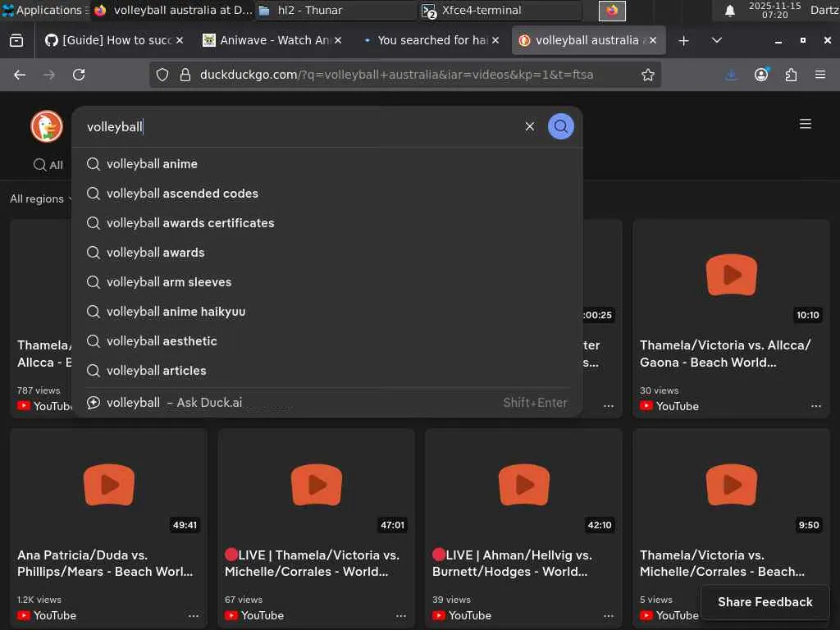The height and width of the screenshot is (630, 840).
Task: Close the Aniwave tab
Action: (x=337, y=41)
